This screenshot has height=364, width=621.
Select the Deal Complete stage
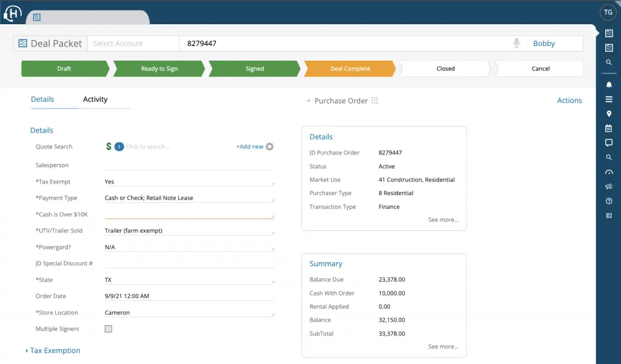click(x=350, y=68)
